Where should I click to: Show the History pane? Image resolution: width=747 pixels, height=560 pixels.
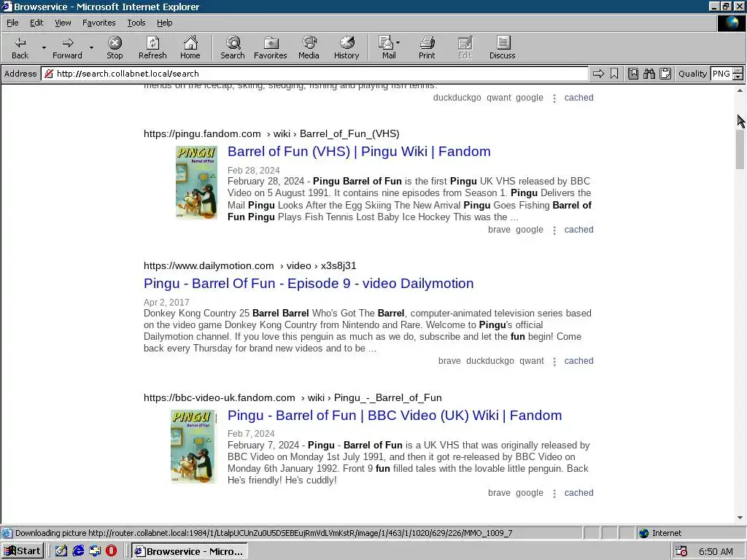347,47
